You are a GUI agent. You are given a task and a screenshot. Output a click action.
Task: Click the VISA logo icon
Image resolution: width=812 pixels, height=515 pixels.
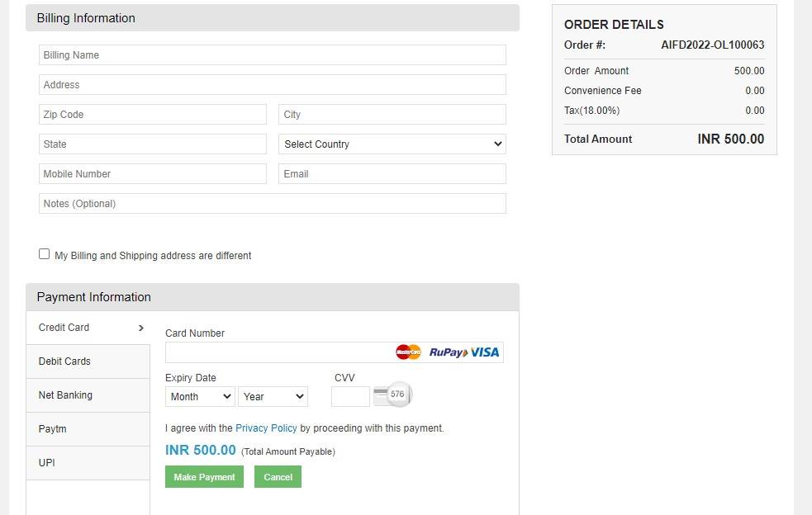(485, 352)
